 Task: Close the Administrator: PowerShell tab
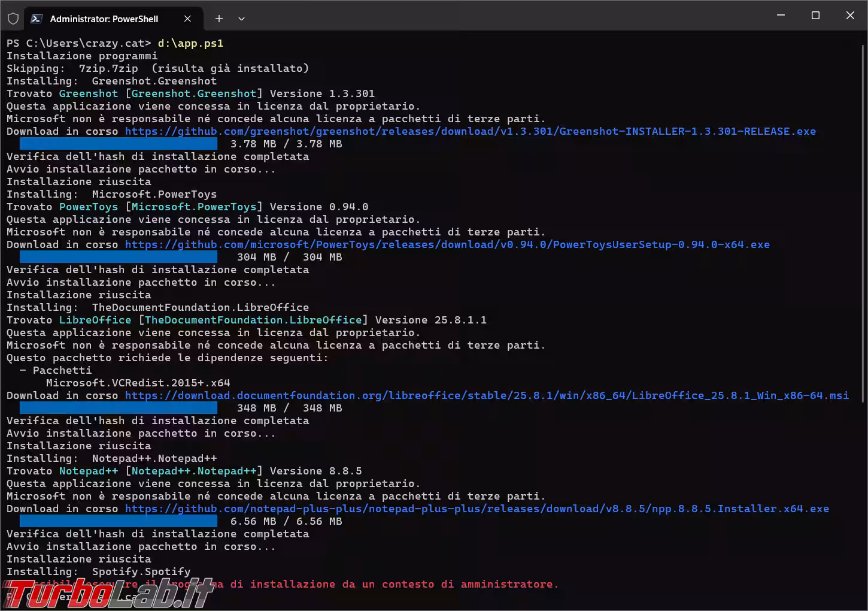click(x=187, y=19)
